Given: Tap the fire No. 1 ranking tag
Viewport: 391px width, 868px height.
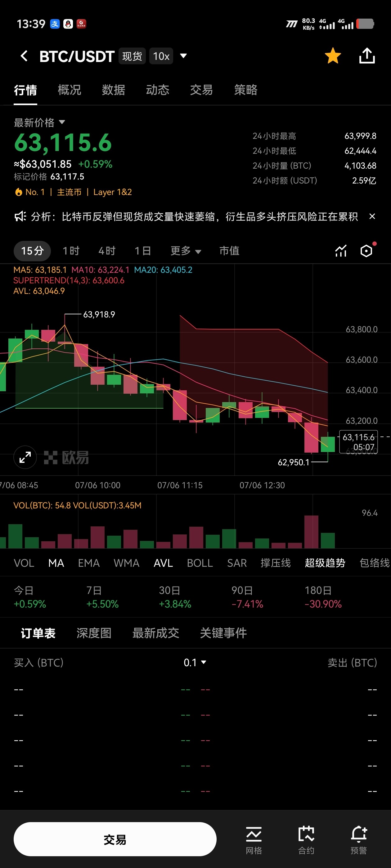Looking at the screenshot, I should click(x=30, y=192).
